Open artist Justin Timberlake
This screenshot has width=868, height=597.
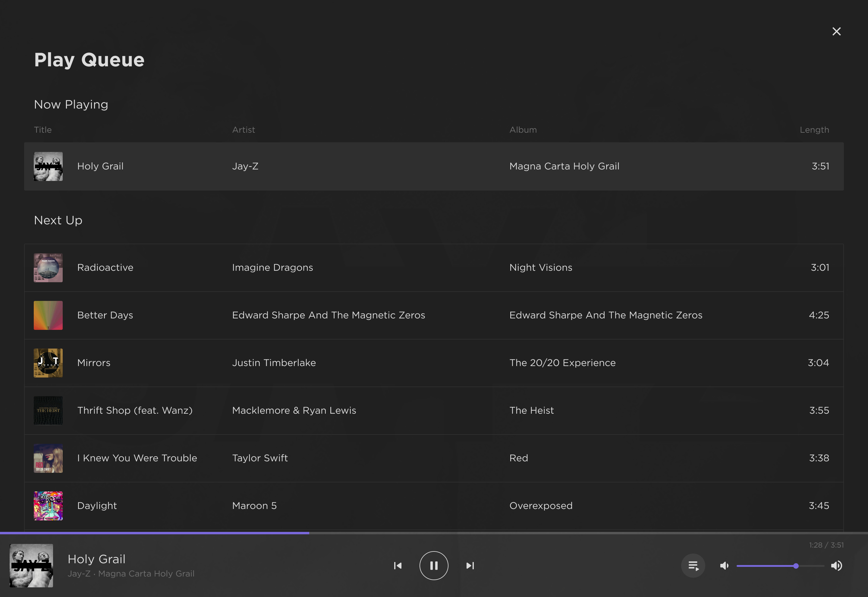tap(274, 363)
